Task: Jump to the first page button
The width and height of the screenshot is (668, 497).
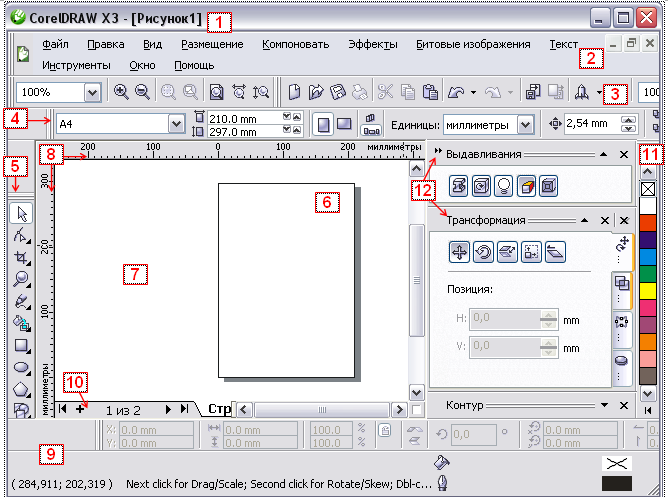Action: [x=63, y=409]
